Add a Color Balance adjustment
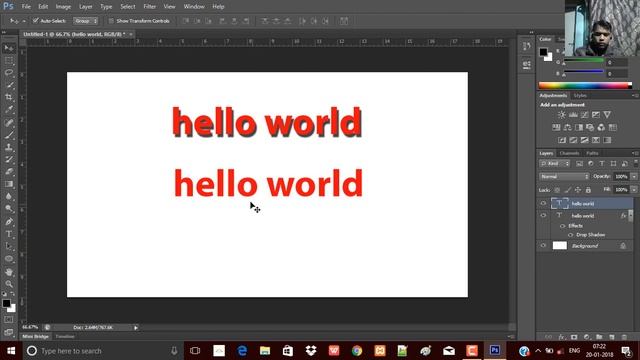The image size is (640, 360). coord(567,127)
